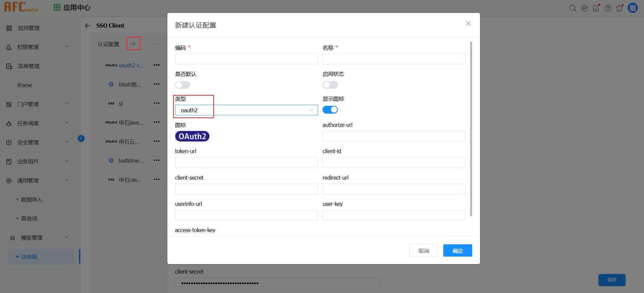Open the AI assistant icon in header
The image size is (644, 293).
pos(584,8)
